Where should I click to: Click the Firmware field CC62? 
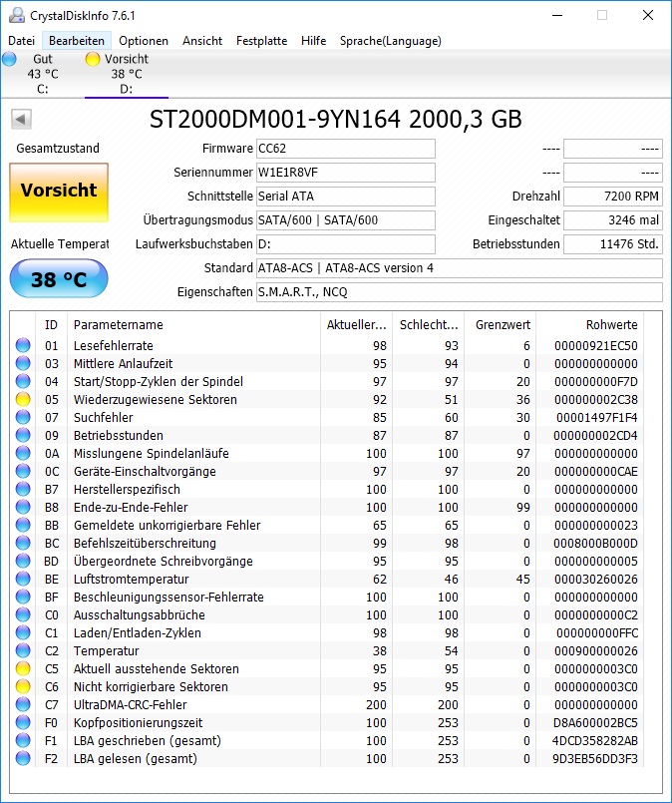tap(345, 149)
